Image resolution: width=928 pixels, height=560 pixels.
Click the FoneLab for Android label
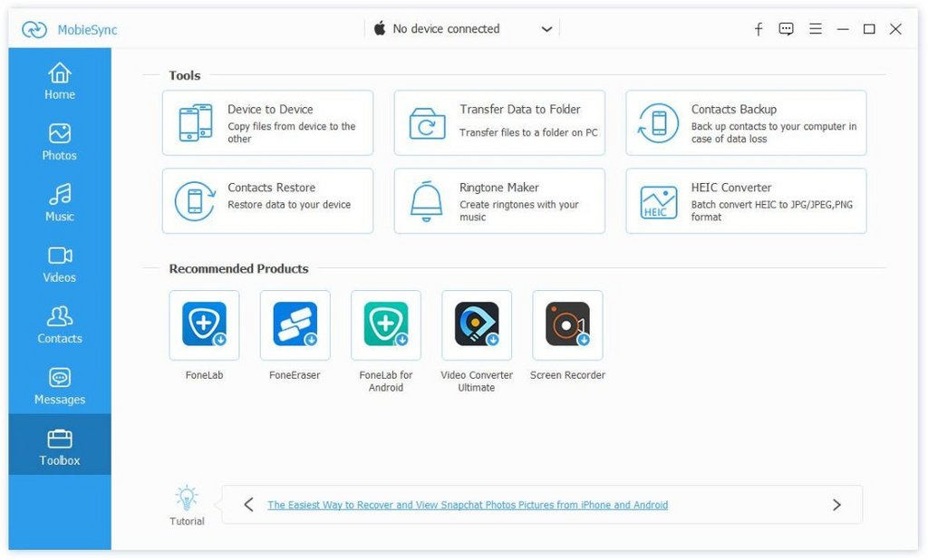(386, 381)
